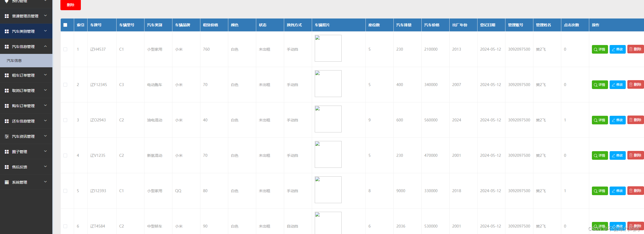Expand 普通管理员管理 with its chevron arrow

tap(45, 16)
